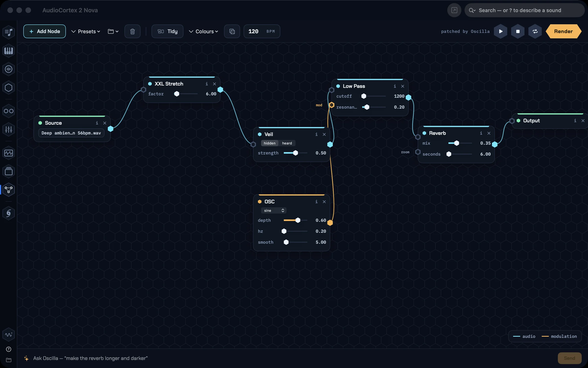The width and height of the screenshot is (588, 368).
Task: Click Add Node button
Action: click(x=45, y=31)
